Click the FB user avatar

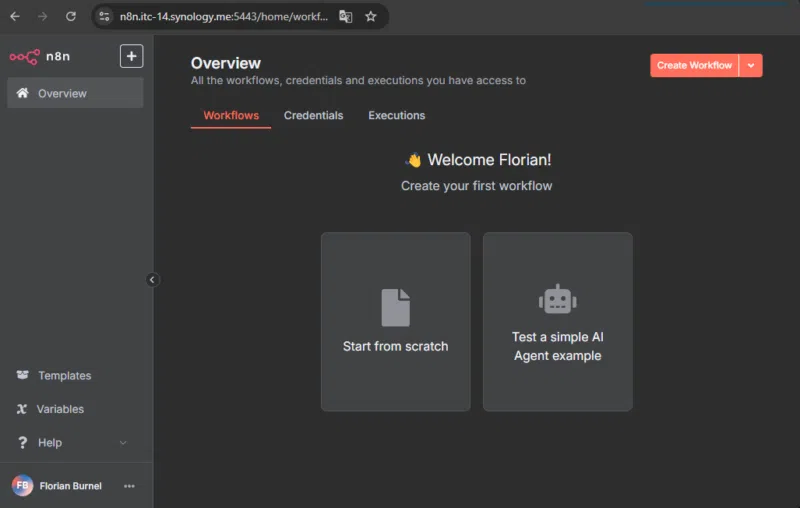(x=22, y=486)
